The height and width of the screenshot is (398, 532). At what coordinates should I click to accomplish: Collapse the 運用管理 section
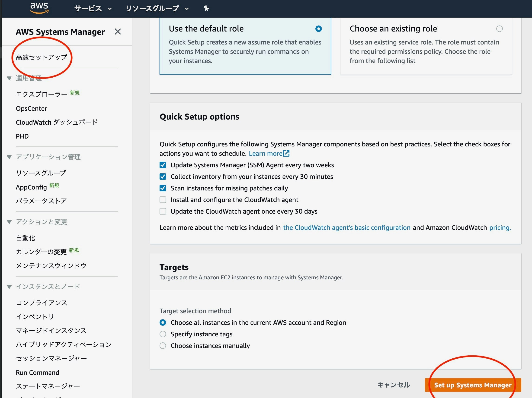[9, 78]
